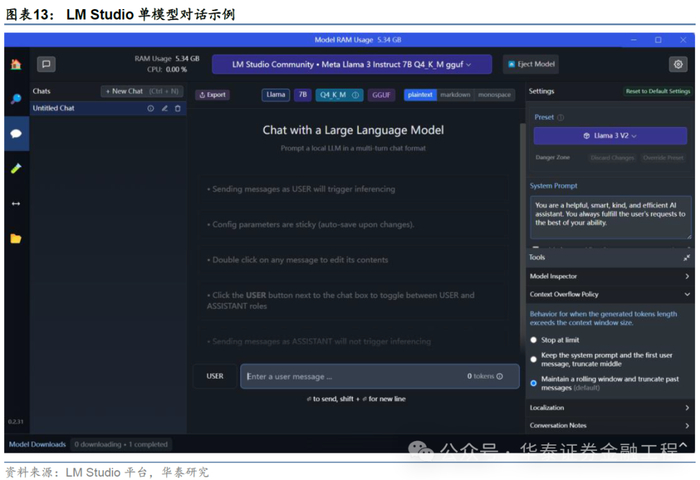This screenshot has width=700, height=480.
Task: Open the My Models folder icon
Action: pos(16,238)
